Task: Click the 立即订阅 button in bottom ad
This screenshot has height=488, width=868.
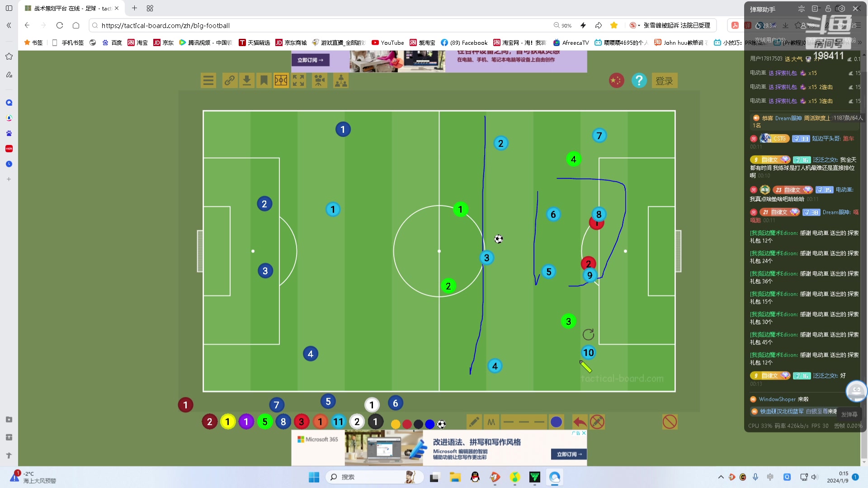Action: click(569, 455)
